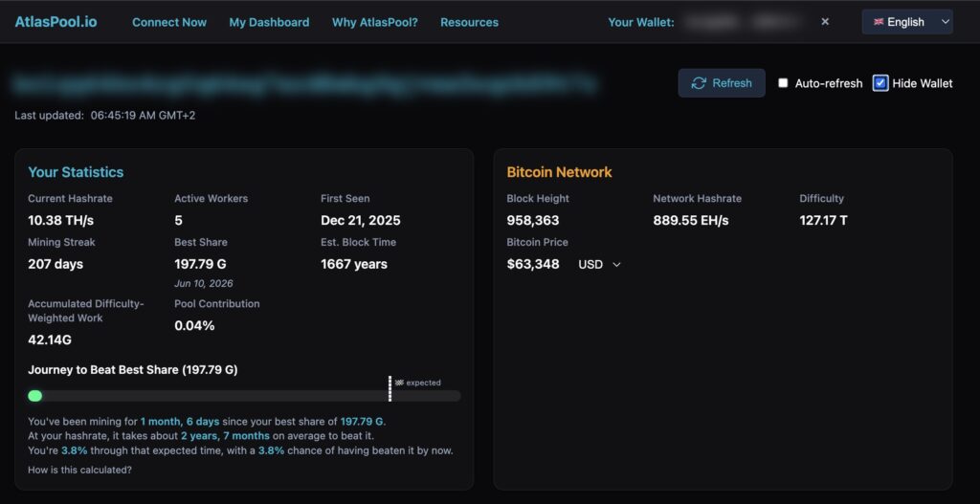Click the 889.55 EH/s network hashrate

pos(691,221)
